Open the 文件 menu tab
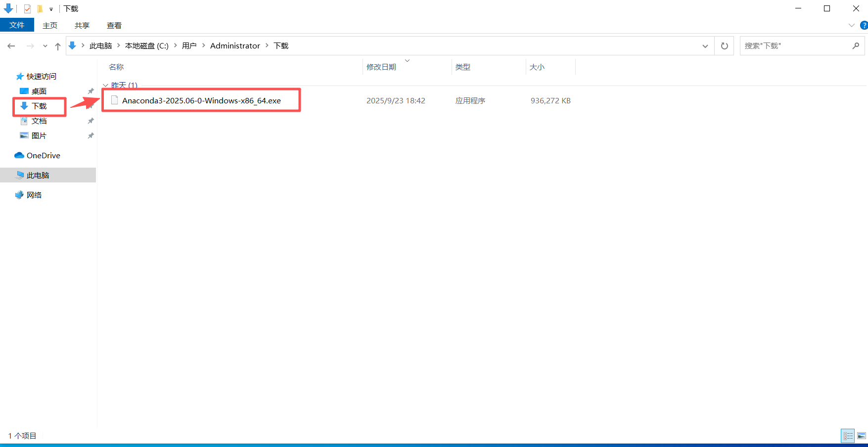 pos(17,25)
